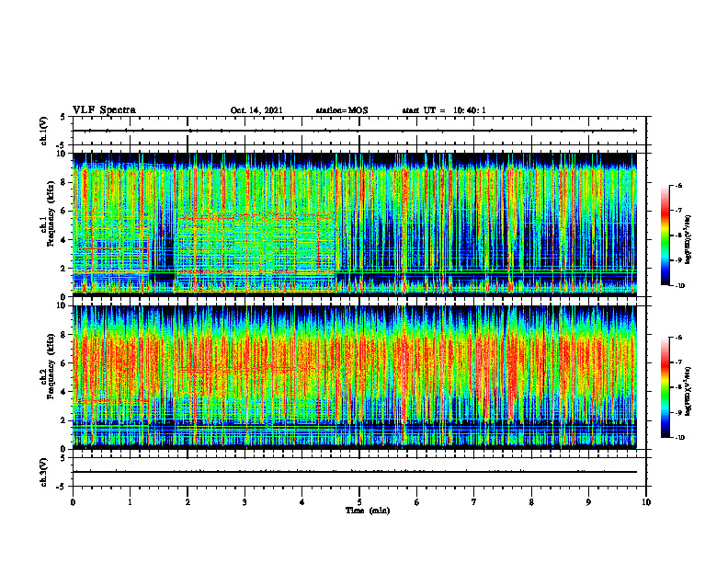Select the date text "Oct. 14, 2021"
The width and height of the screenshot is (728, 563).
pos(256,110)
